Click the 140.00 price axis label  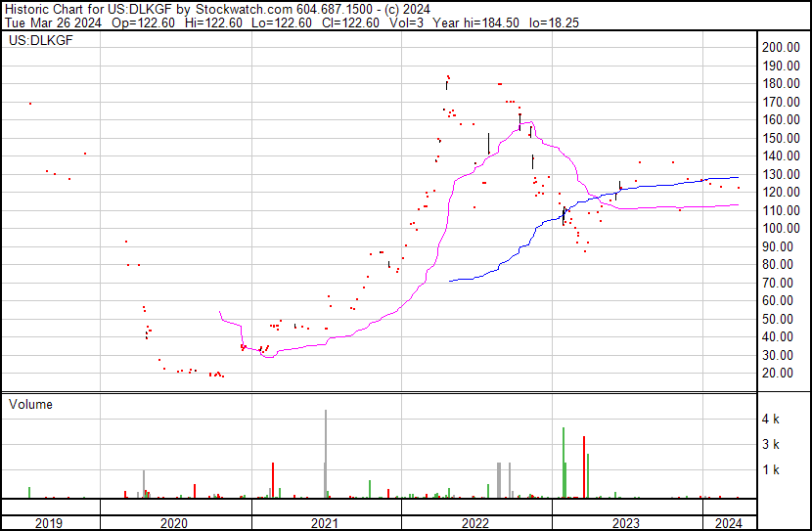(781, 155)
